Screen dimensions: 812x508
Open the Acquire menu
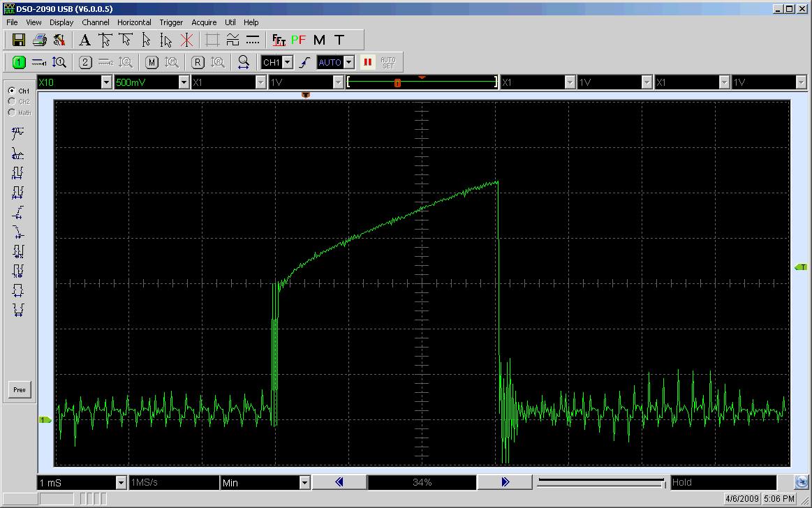[x=204, y=22]
